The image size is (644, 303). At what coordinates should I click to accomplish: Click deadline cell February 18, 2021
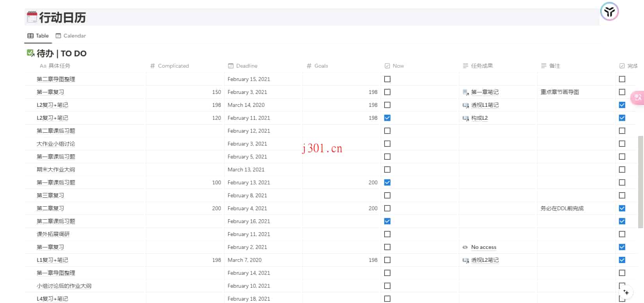click(249, 299)
